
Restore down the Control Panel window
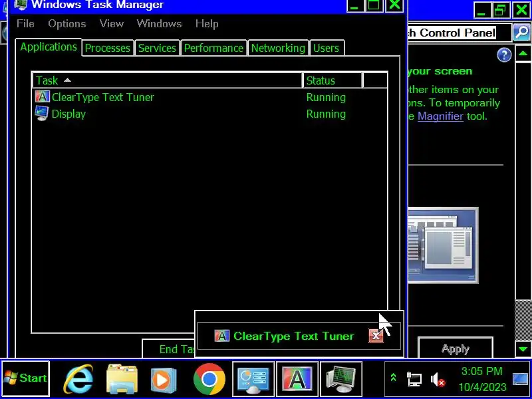(501, 10)
